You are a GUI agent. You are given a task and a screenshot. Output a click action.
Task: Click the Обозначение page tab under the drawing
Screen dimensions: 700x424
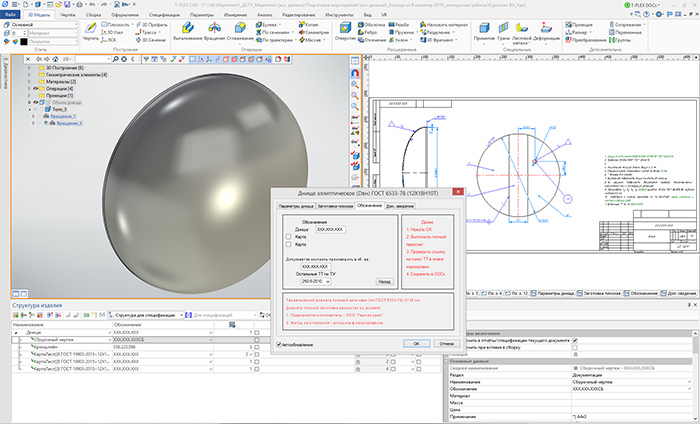(641, 293)
